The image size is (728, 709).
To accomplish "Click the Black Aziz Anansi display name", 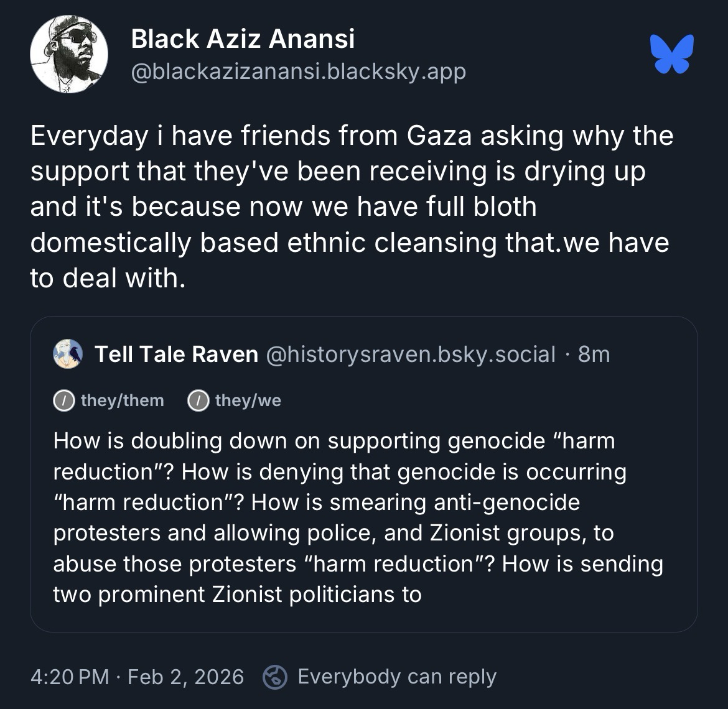I will [x=243, y=39].
